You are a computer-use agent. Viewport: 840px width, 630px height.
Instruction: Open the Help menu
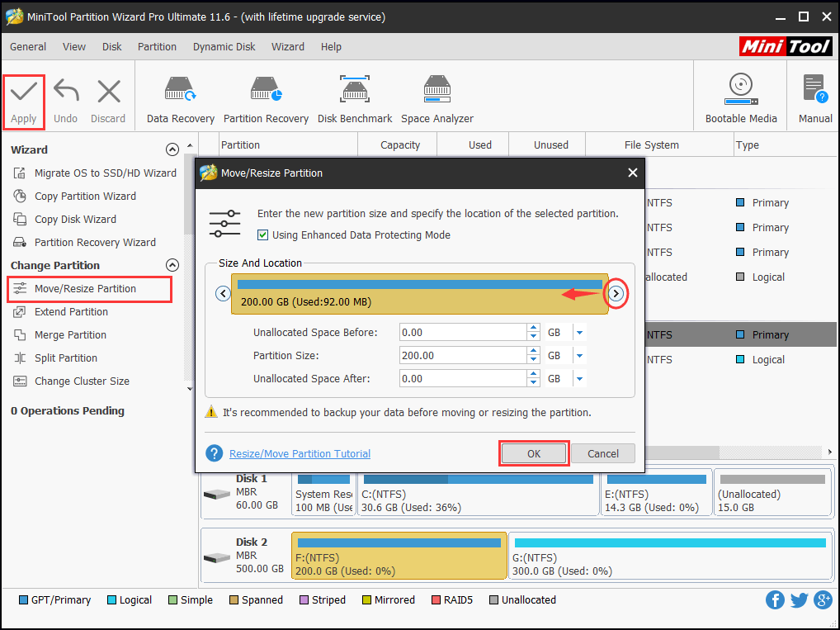[x=331, y=46]
